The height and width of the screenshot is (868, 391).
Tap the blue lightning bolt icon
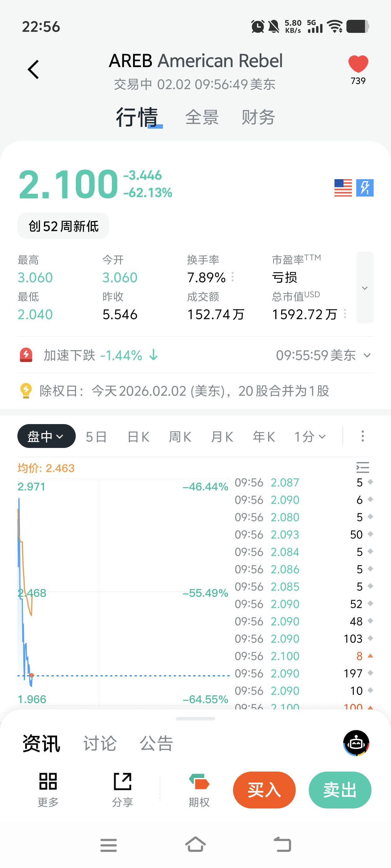click(x=365, y=188)
